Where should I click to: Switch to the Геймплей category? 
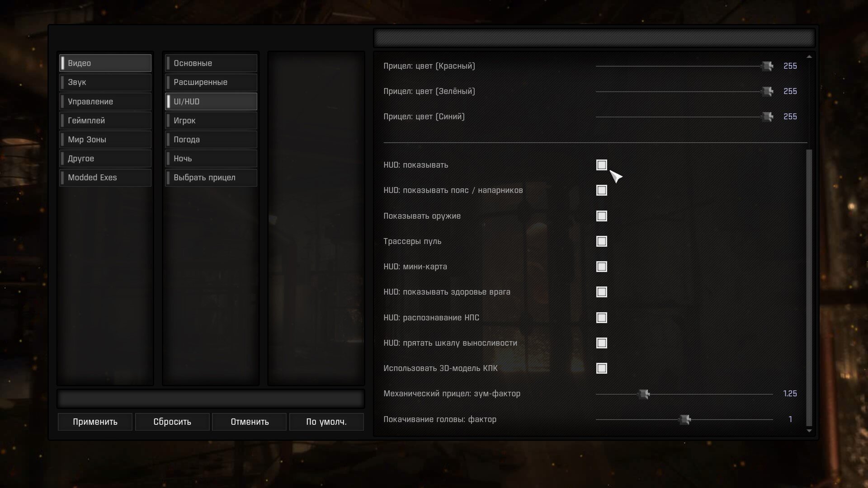[105, 121]
